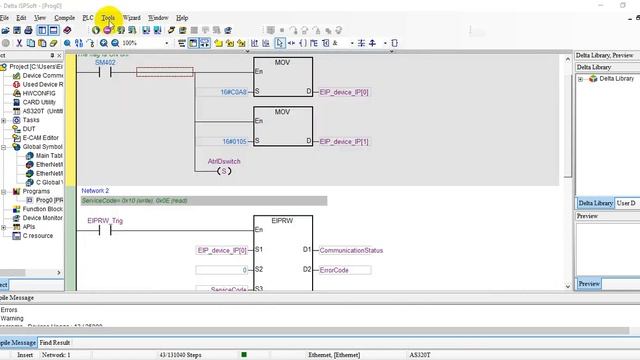
Task: Open the File menu
Action: pyautogui.click(x=4, y=18)
